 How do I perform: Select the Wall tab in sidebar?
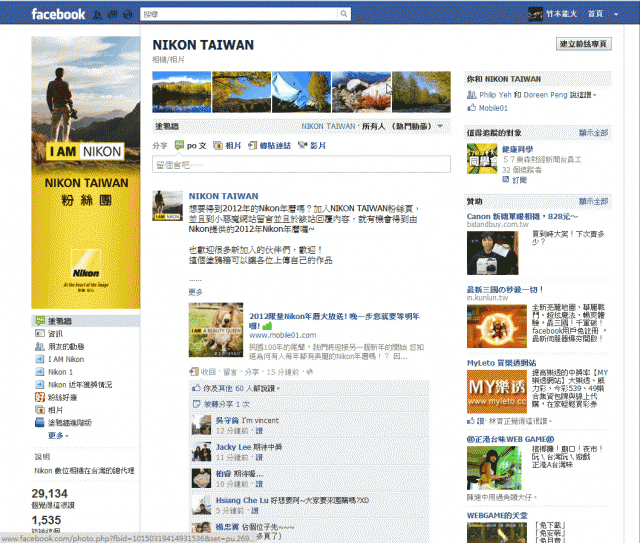coord(86,321)
